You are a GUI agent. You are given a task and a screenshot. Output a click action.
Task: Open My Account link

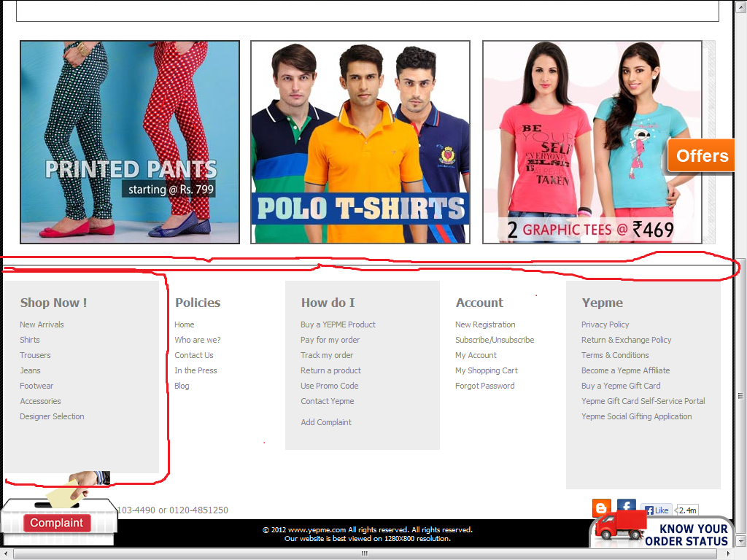[476, 355]
